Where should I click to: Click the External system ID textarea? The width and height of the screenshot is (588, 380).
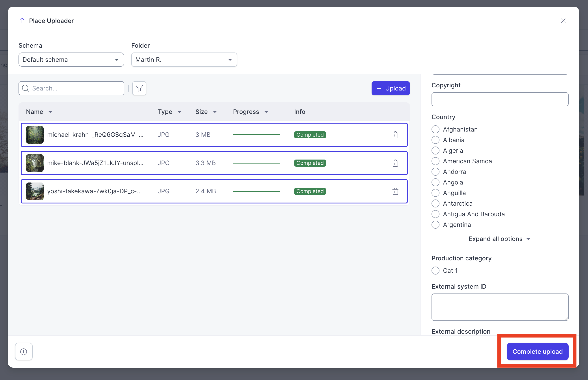point(500,307)
